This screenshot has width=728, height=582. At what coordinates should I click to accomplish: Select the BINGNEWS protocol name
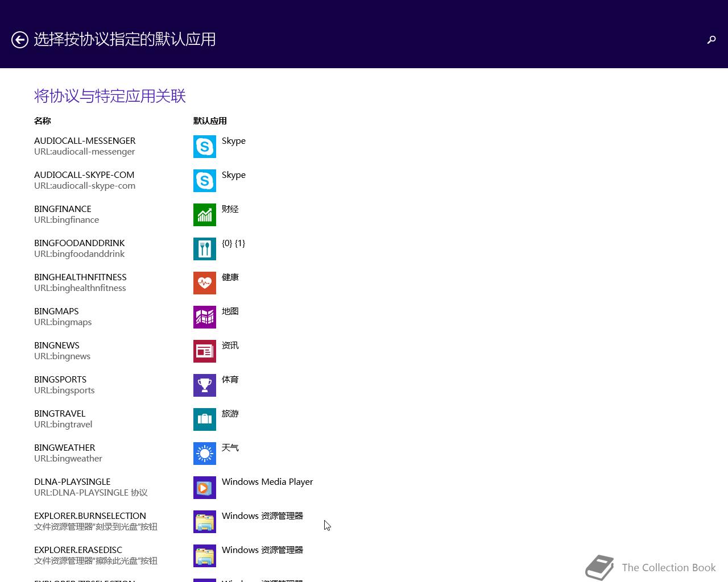[57, 346]
